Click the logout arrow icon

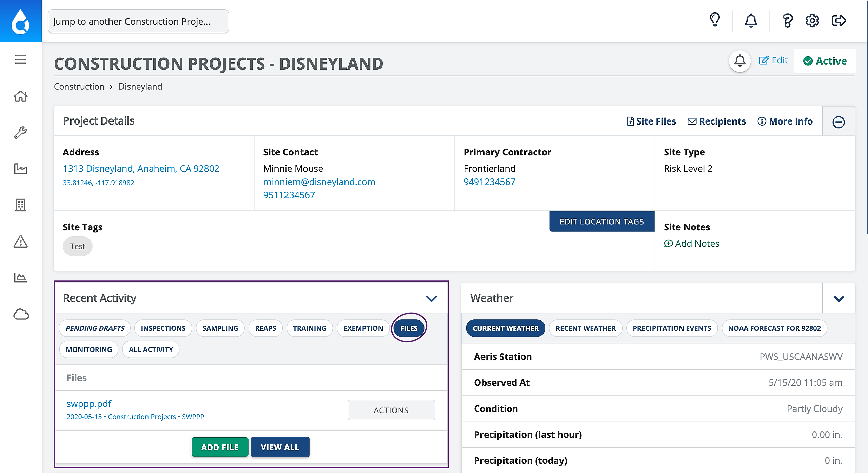[839, 21]
